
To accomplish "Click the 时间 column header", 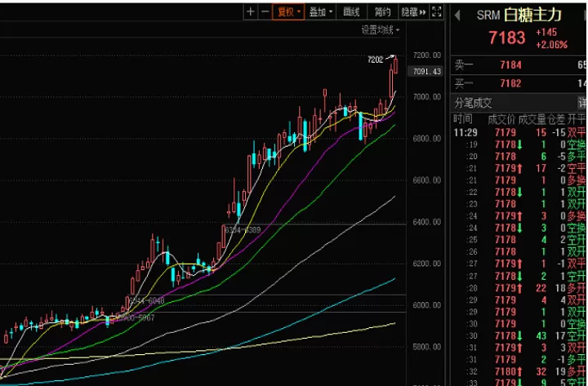I will (x=463, y=119).
